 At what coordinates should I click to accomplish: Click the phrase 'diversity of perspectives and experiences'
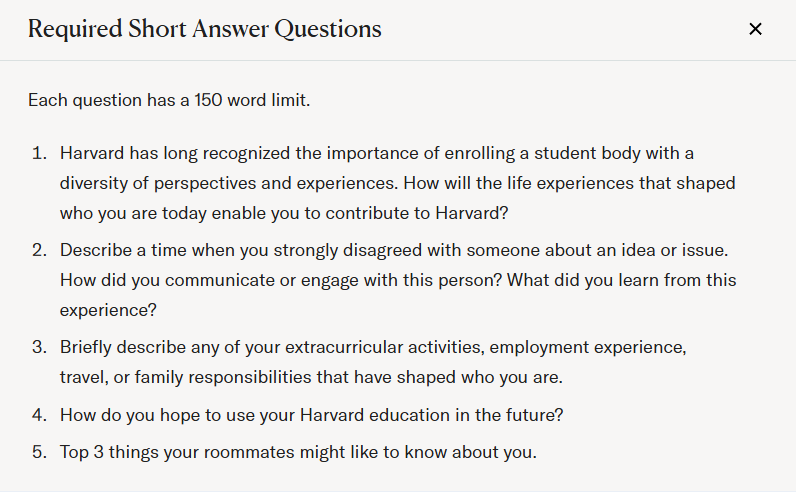229,183
